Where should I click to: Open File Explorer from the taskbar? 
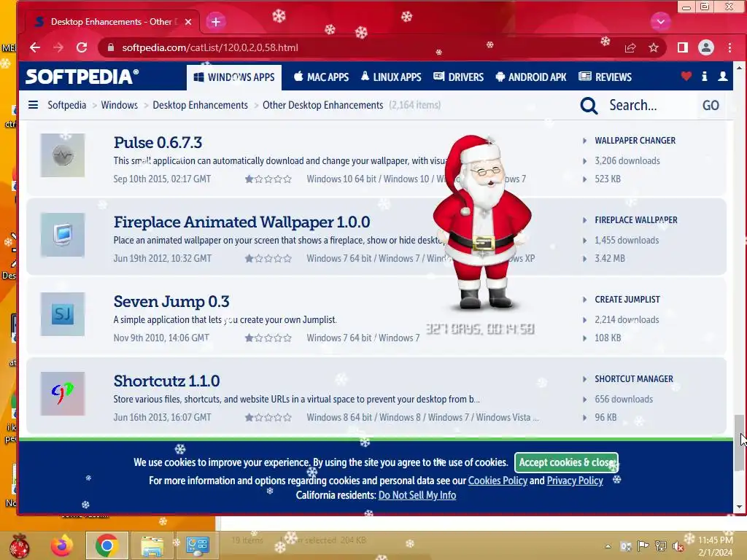pyautogui.click(x=152, y=545)
